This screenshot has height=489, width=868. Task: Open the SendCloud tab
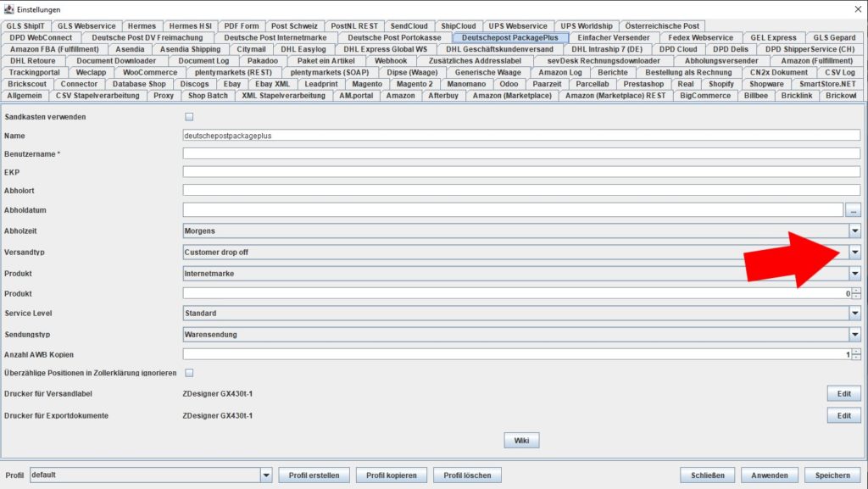coord(409,26)
